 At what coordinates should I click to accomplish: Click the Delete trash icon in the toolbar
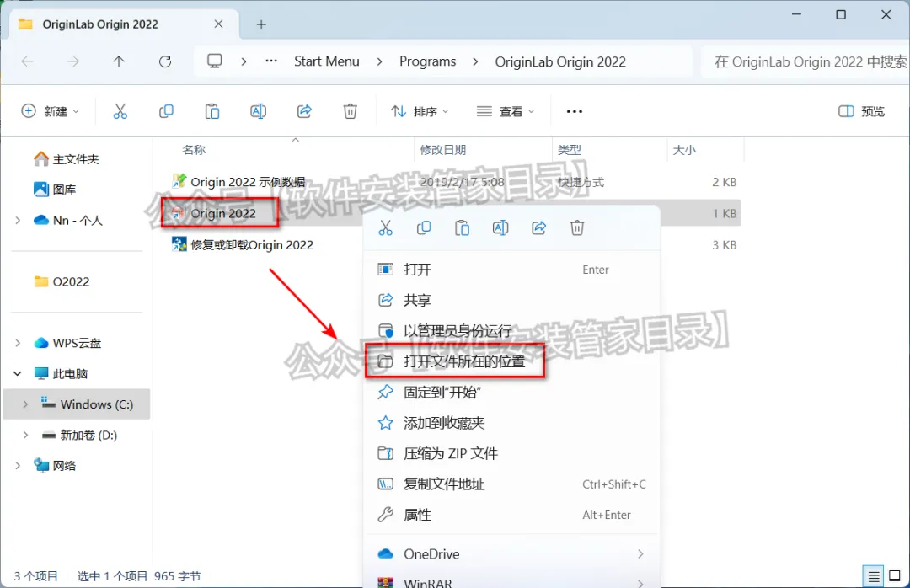point(350,111)
